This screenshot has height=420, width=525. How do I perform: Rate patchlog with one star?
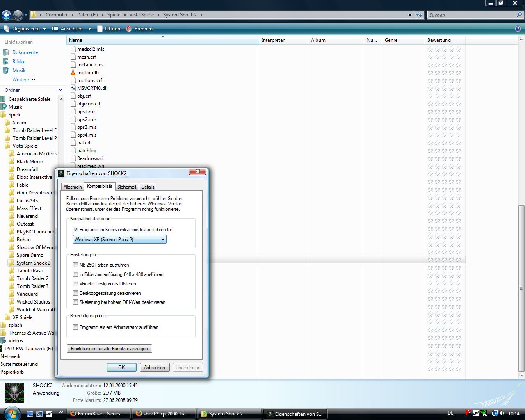430,151
